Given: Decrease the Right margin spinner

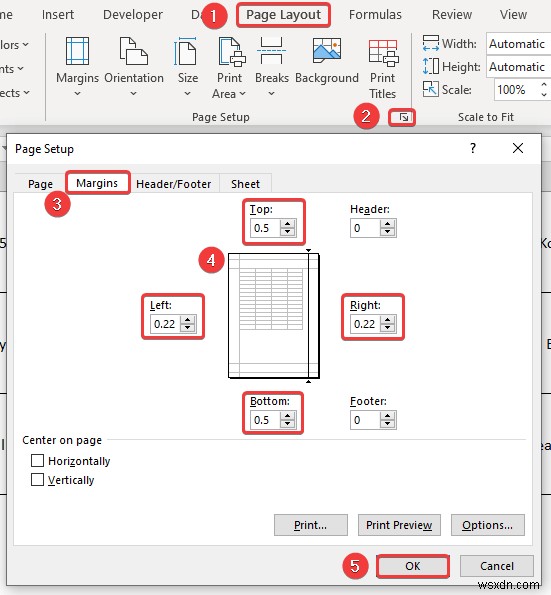Looking at the screenshot, I should [387, 328].
